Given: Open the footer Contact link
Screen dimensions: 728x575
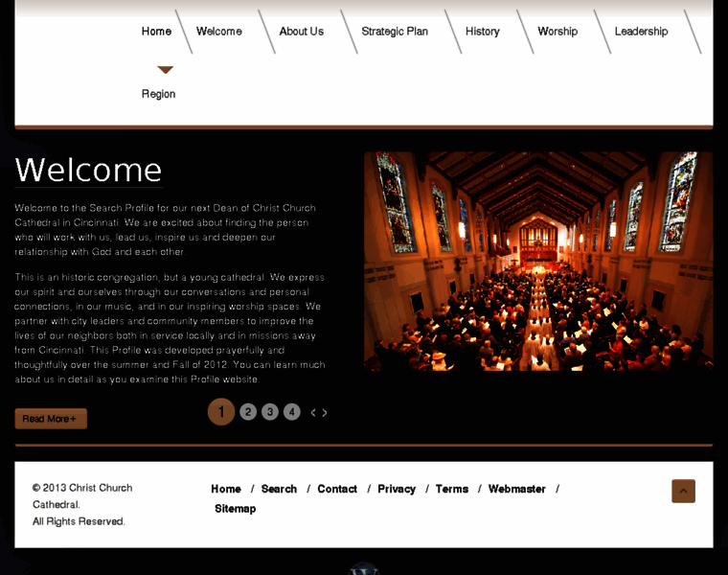Looking at the screenshot, I should coord(337,489).
